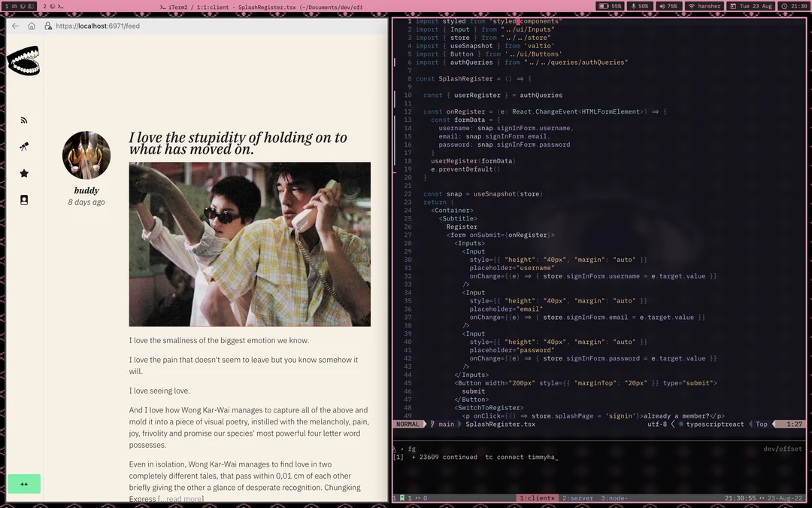Click the read more link
This screenshot has width=812, height=508.
point(184,499)
